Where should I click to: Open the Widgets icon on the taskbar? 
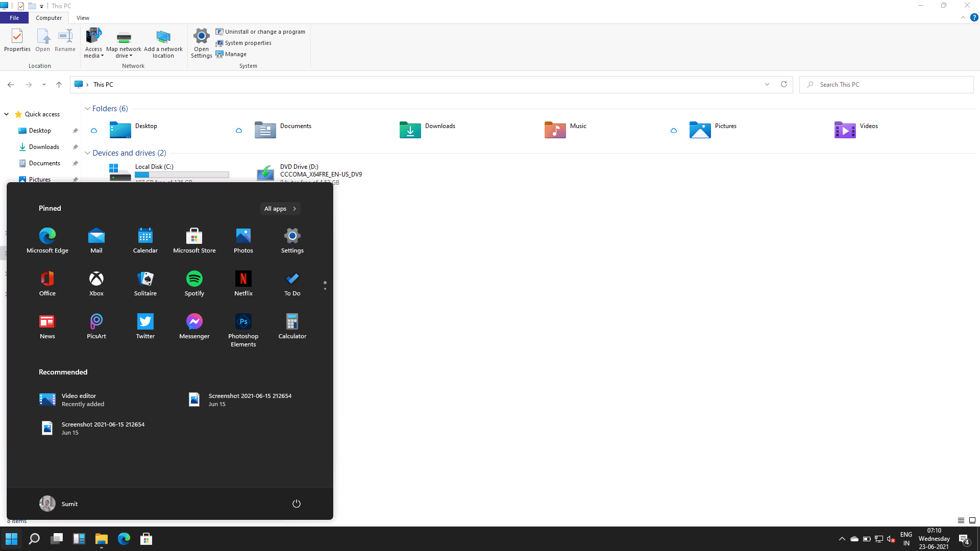point(79,539)
